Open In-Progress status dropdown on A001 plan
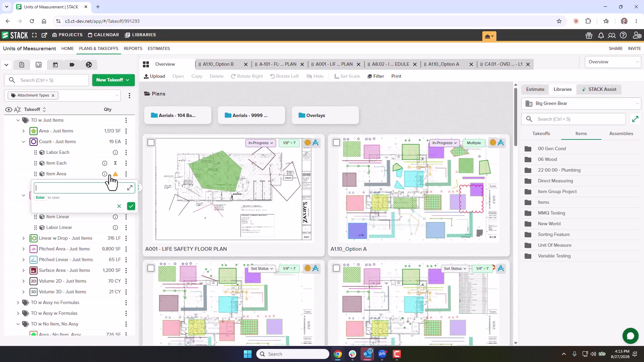 [261, 143]
